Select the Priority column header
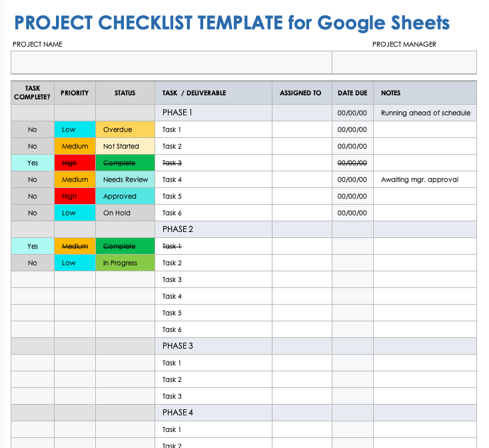489x448 pixels. click(x=75, y=93)
